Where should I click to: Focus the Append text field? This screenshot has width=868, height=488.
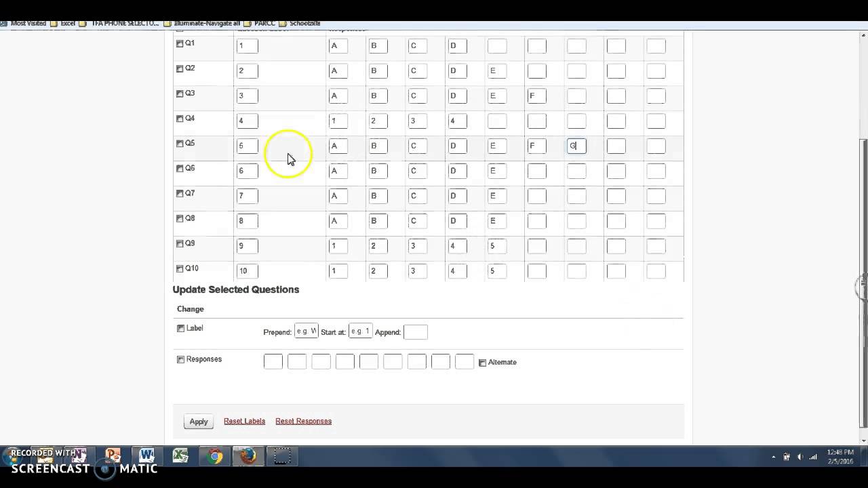tap(415, 331)
